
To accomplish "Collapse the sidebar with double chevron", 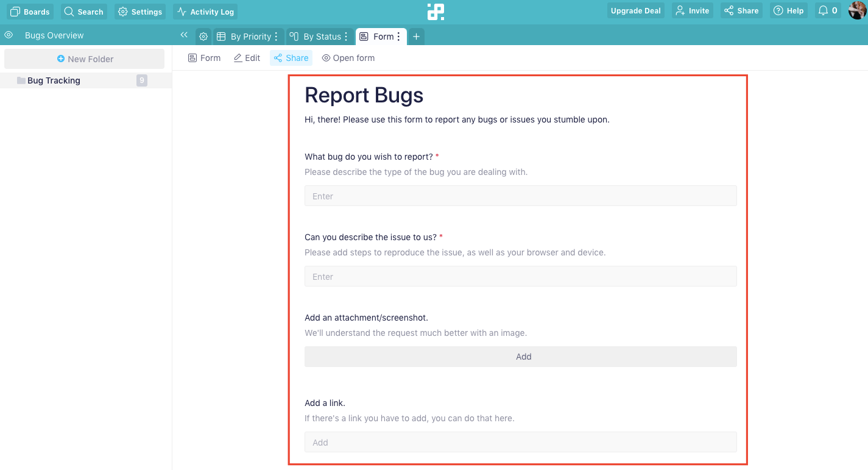I will point(184,35).
